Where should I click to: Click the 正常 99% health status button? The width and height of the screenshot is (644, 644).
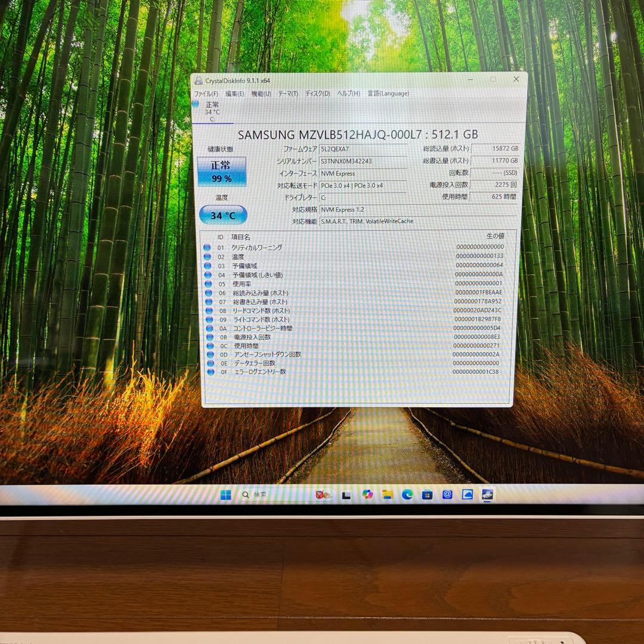[x=222, y=170]
